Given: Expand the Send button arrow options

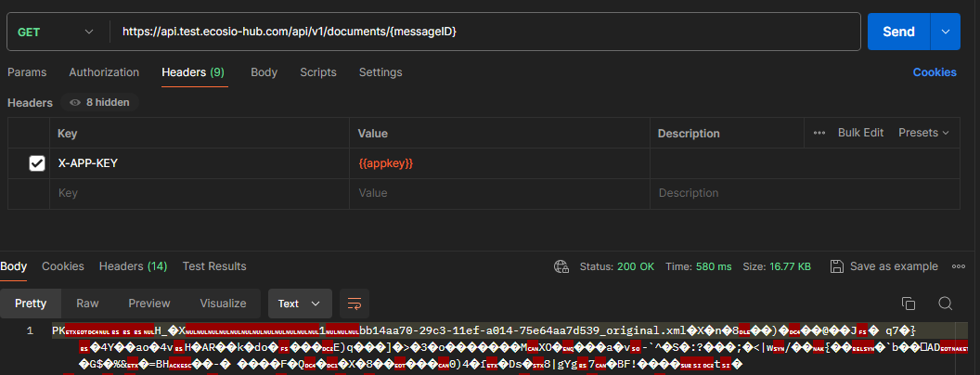Looking at the screenshot, I should tap(946, 32).
